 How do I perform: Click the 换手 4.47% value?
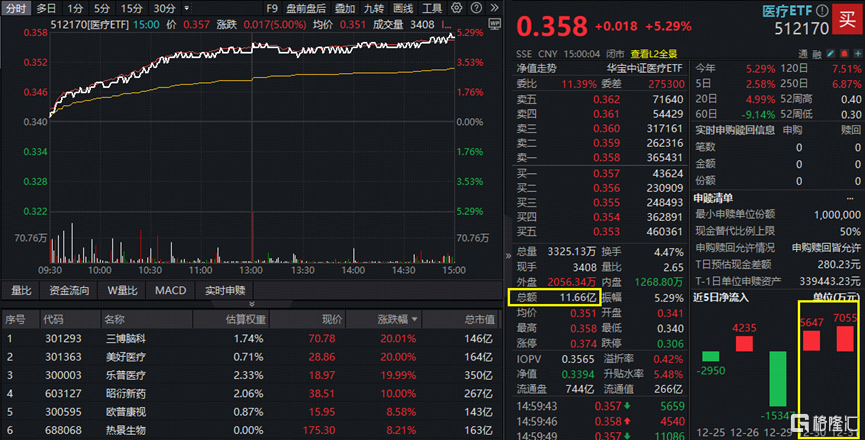tap(668, 252)
